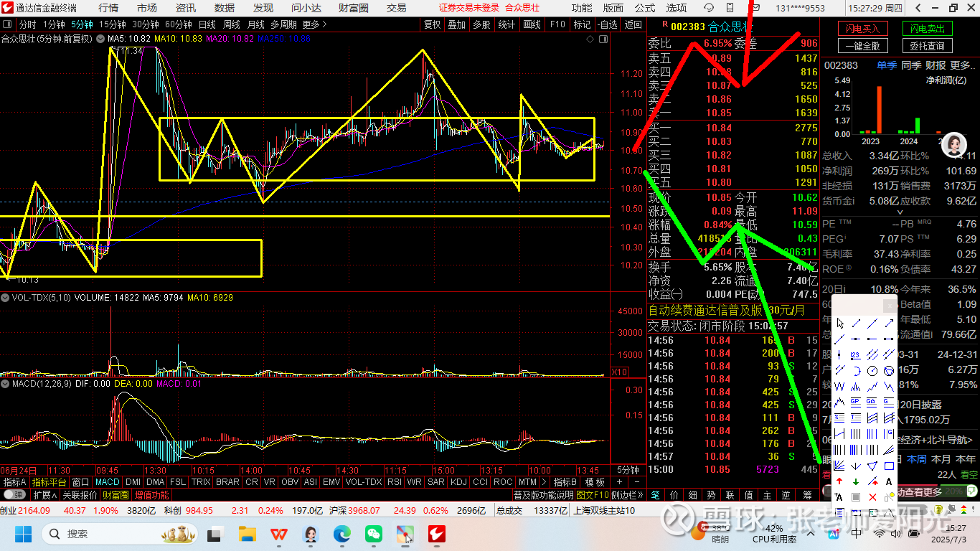Viewport: 980px width, 551px height.
Task: Open the 公式 menu
Action: [x=645, y=8]
